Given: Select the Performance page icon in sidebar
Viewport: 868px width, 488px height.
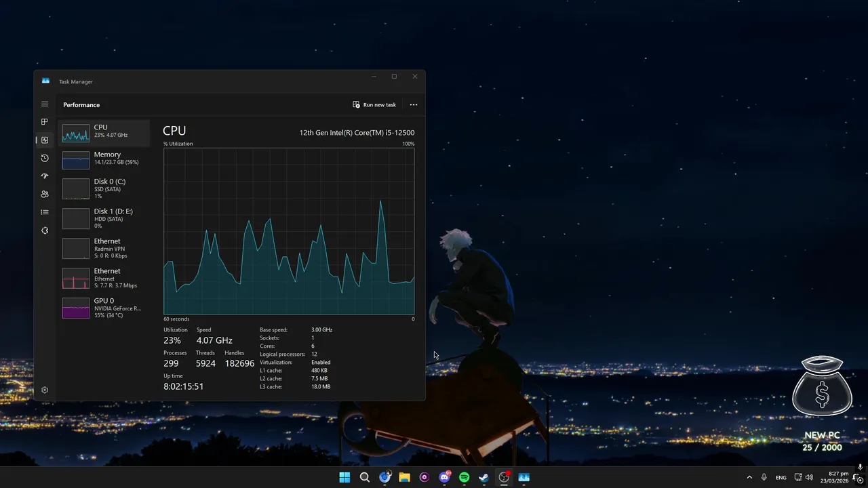Looking at the screenshot, I should point(45,140).
